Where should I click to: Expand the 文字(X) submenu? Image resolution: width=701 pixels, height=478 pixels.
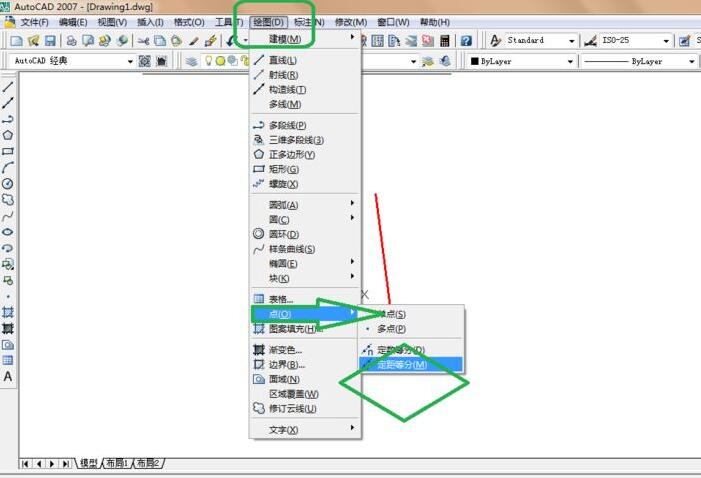tap(305, 430)
